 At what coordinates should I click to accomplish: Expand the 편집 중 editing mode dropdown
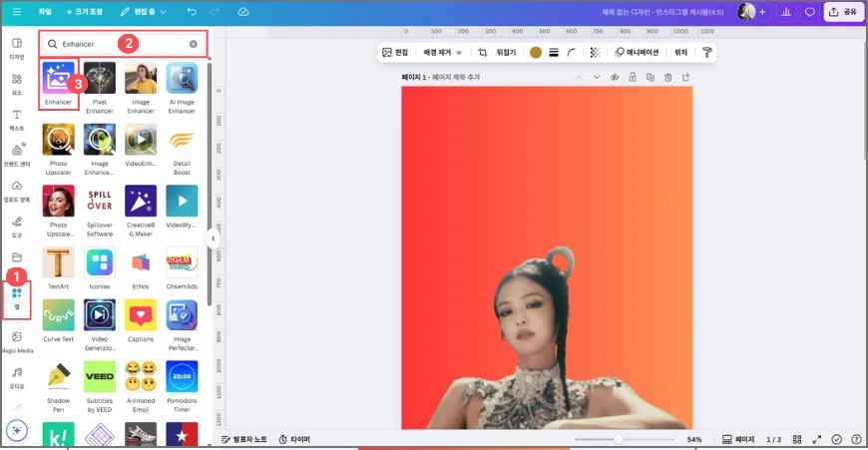(143, 12)
